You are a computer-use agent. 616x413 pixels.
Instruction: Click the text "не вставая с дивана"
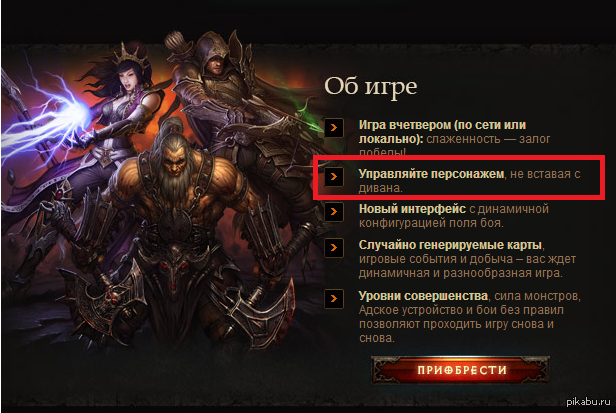(x=469, y=181)
